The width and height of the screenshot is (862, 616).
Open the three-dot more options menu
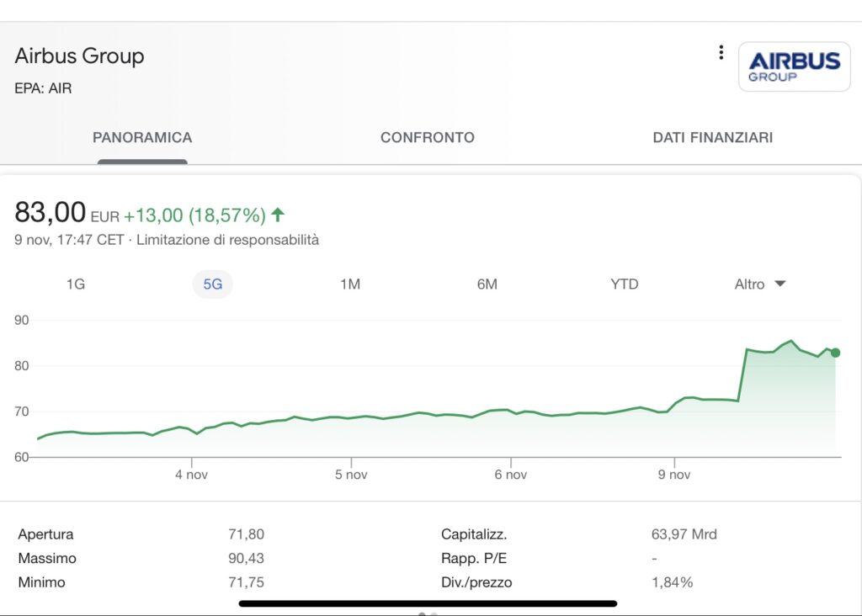point(721,53)
